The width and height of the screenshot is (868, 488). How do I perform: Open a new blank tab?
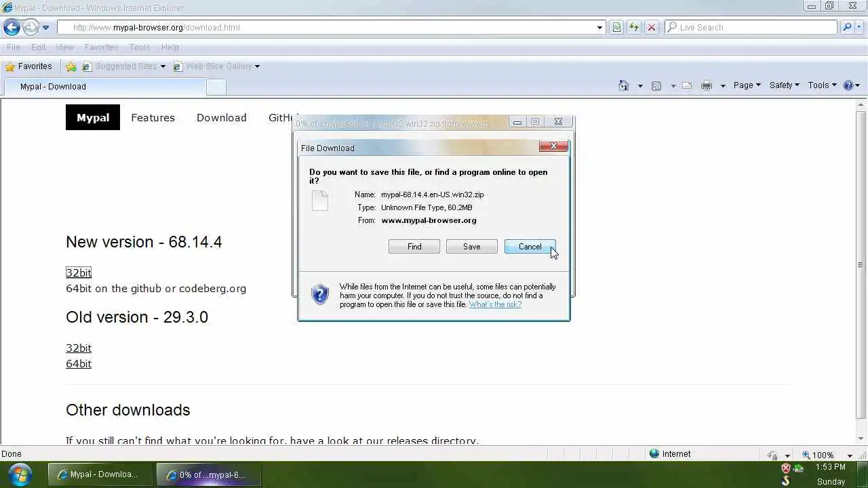(216, 87)
